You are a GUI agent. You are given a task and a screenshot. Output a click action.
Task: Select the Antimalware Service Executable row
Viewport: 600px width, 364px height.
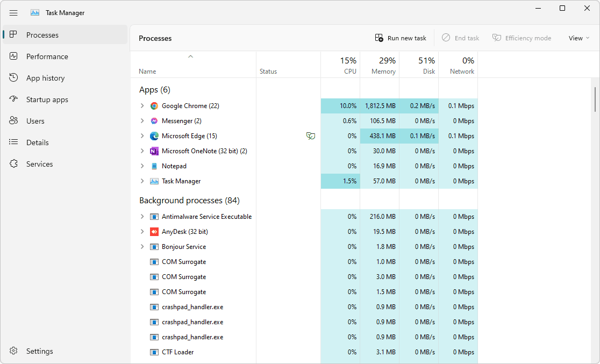point(208,216)
